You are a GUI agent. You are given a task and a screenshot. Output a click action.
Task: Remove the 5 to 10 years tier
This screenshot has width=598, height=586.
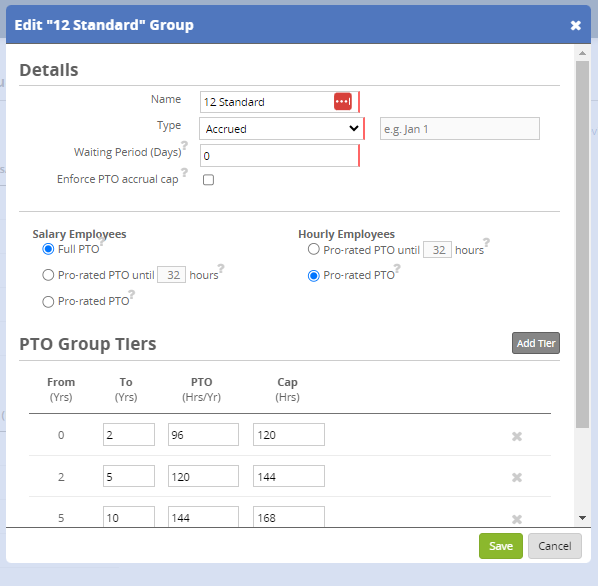point(517,519)
